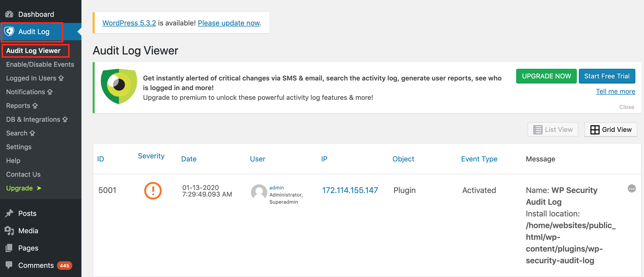Open Notifications submenu item

(26, 92)
